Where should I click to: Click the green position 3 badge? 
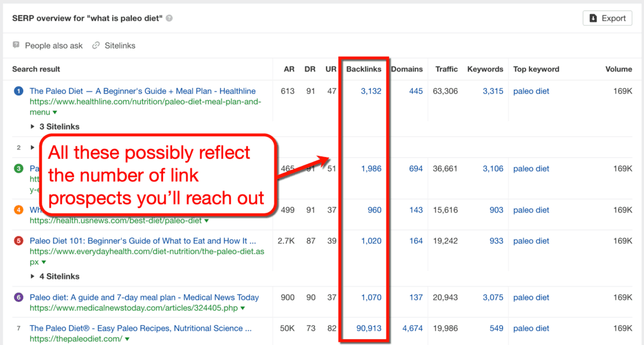pyautogui.click(x=19, y=169)
